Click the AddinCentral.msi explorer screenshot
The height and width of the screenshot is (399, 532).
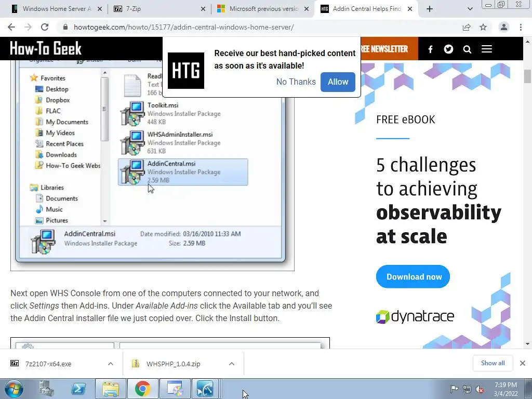point(152,165)
